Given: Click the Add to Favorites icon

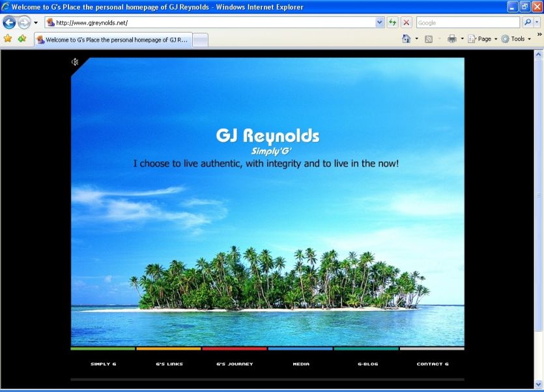Looking at the screenshot, I should [22, 38].
